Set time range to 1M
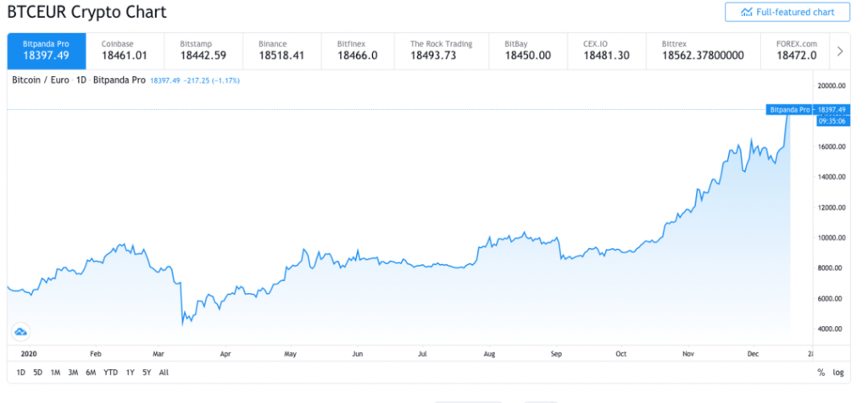The width and height of the screenshot is (868, 403). 55,373
